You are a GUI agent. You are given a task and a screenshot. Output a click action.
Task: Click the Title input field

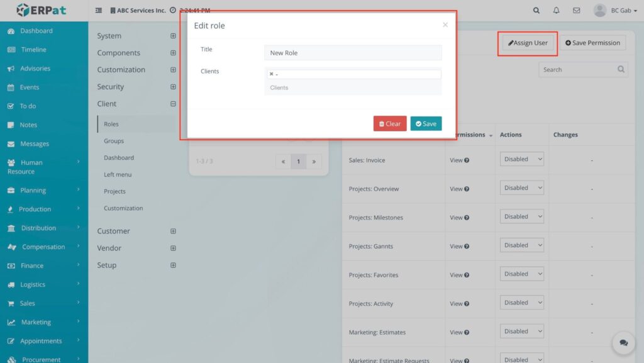353,53
